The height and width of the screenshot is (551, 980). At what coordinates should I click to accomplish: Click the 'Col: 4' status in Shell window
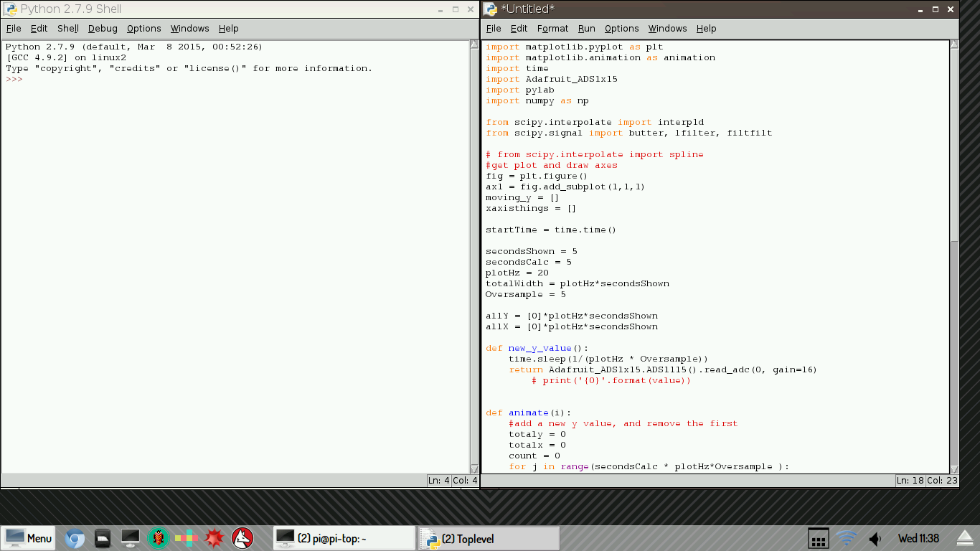tap(465, 480)
